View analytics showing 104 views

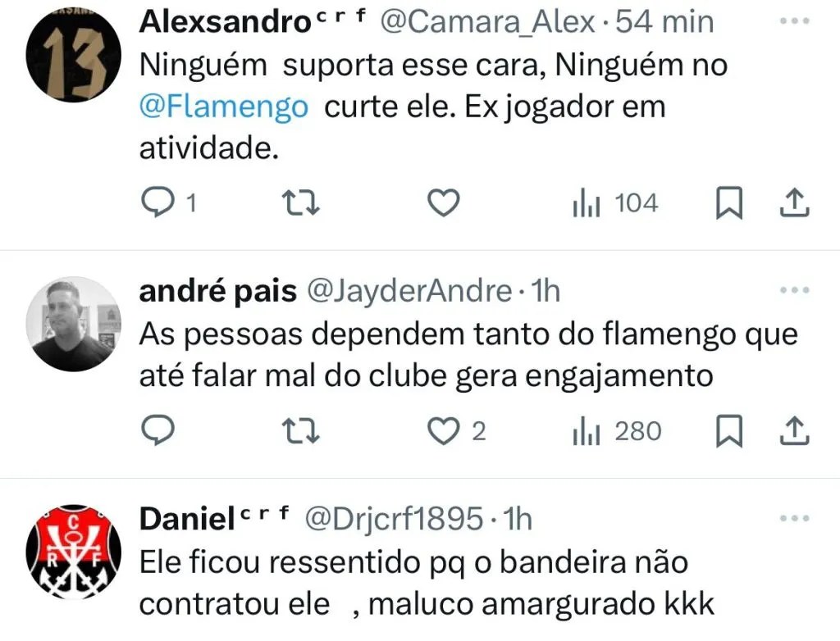(615, 203)
